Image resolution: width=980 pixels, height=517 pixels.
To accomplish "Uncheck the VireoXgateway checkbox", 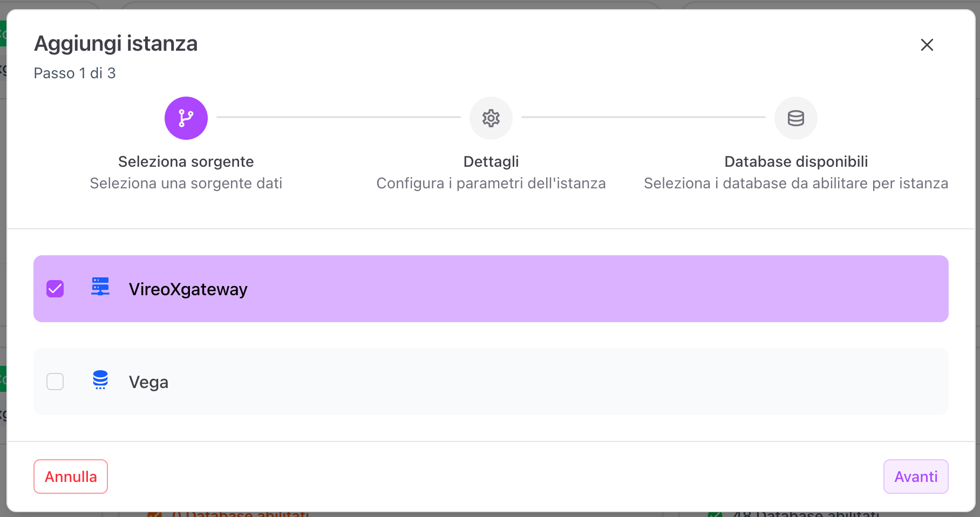I will coord(55,289).
